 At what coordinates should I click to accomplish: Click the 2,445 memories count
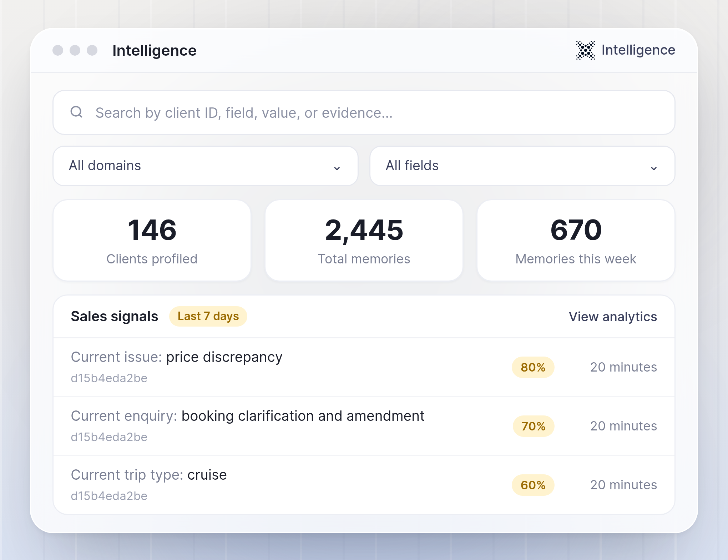click(x=364, y=231)
